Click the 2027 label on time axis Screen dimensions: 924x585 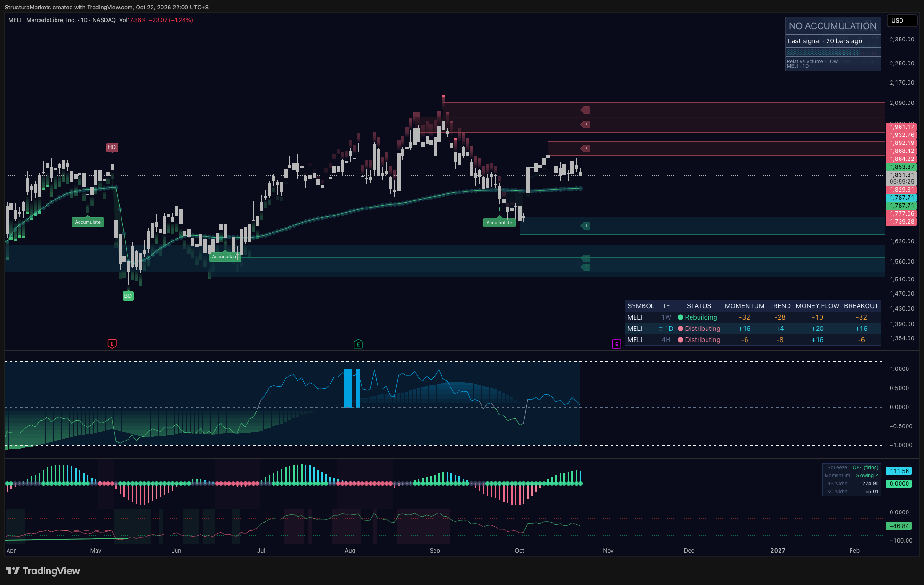778,551
